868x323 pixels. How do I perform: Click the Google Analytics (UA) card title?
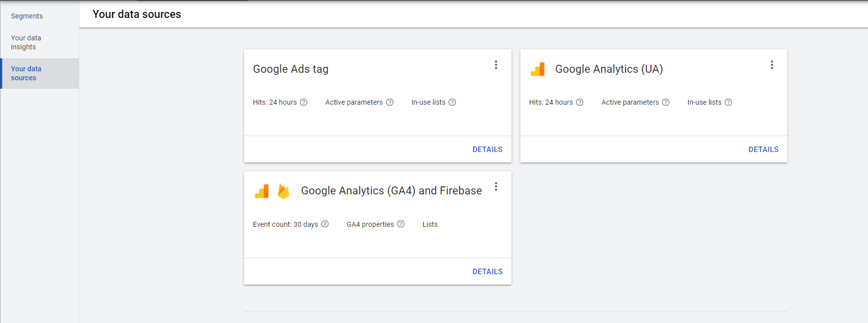609,69
